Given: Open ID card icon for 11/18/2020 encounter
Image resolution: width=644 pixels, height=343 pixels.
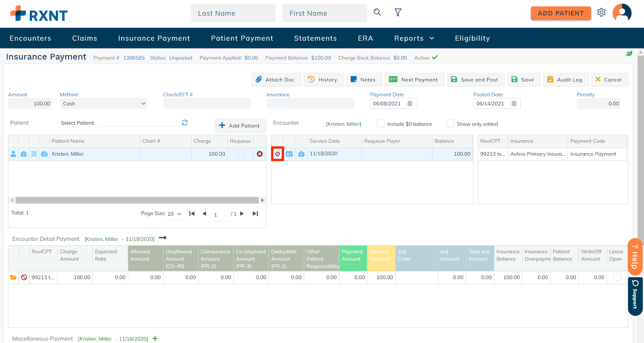Looking at the screenshot, I should [289, 154].
